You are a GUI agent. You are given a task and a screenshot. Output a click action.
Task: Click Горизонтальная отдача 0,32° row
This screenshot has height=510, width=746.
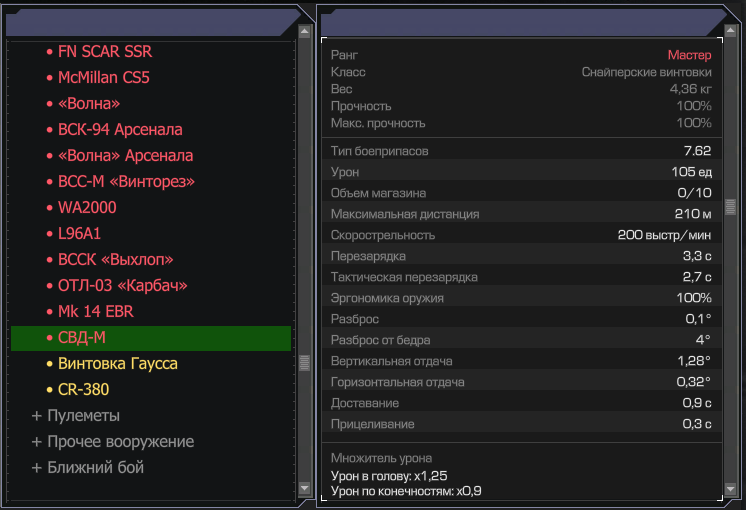point(521,382)
